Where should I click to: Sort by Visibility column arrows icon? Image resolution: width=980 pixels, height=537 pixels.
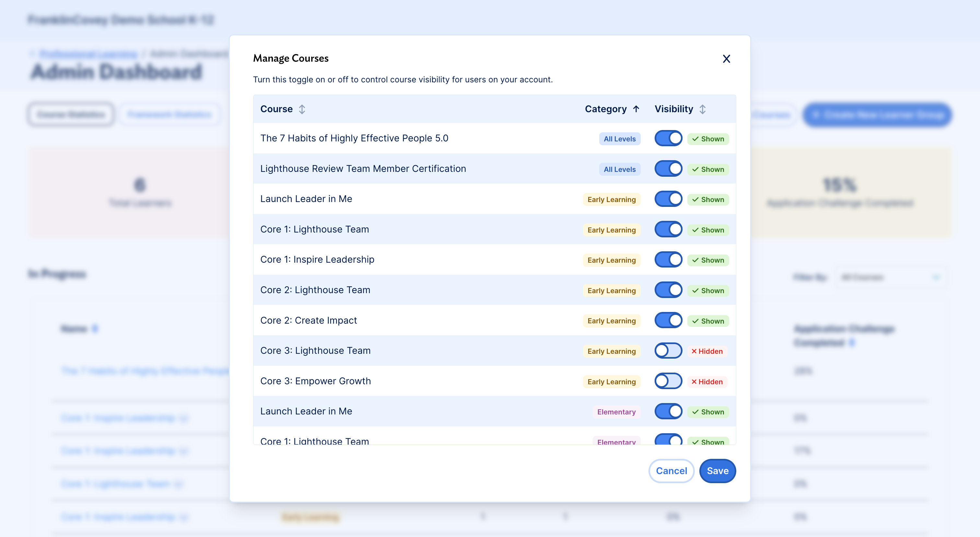(703, 109)
